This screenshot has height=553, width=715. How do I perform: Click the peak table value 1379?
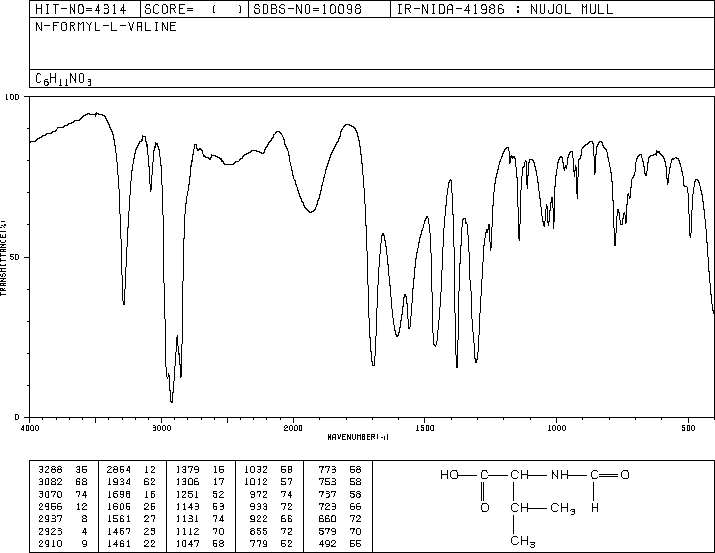tap(187, 469)
